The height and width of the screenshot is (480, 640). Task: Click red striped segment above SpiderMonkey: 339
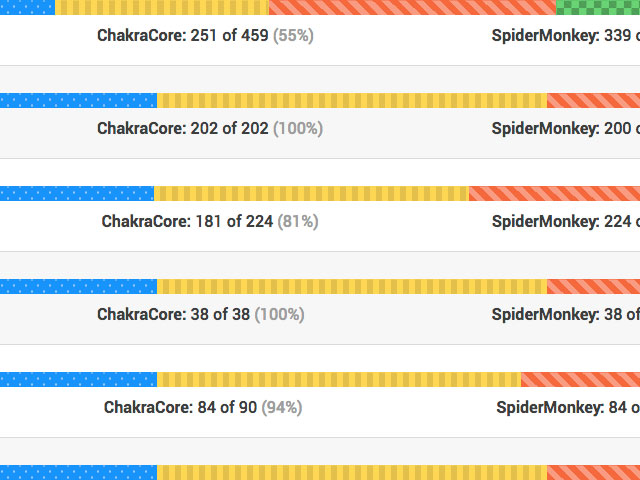413,7
